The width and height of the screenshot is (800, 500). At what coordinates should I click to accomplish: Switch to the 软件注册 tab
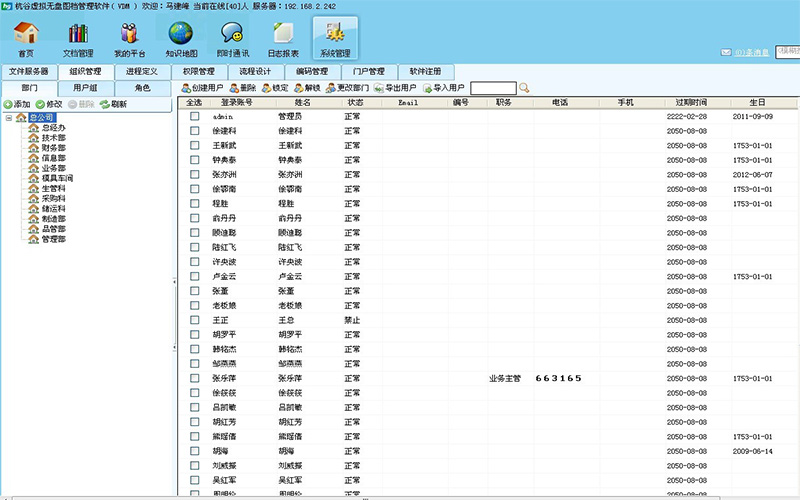click(425, 71)
